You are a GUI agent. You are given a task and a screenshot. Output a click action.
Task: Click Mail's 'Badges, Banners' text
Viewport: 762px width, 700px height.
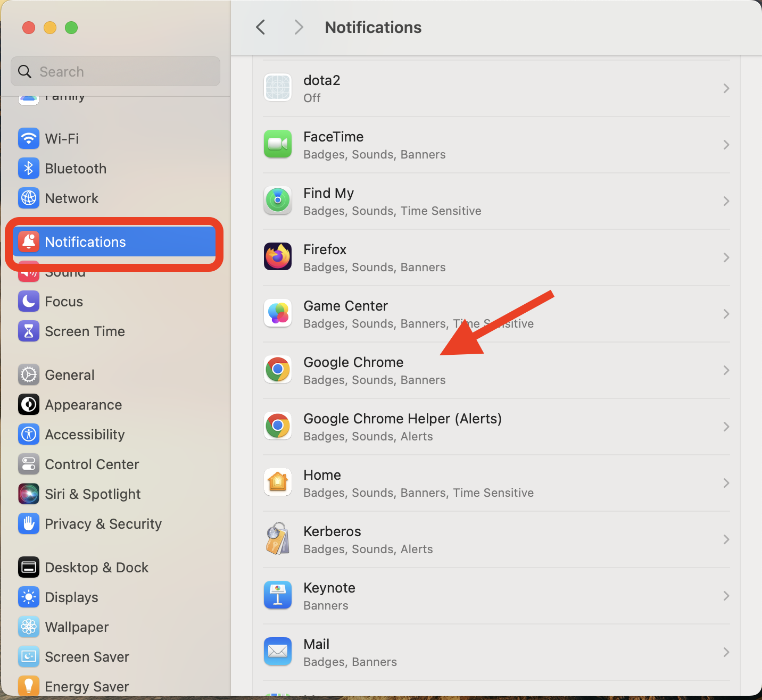point(350,662)
